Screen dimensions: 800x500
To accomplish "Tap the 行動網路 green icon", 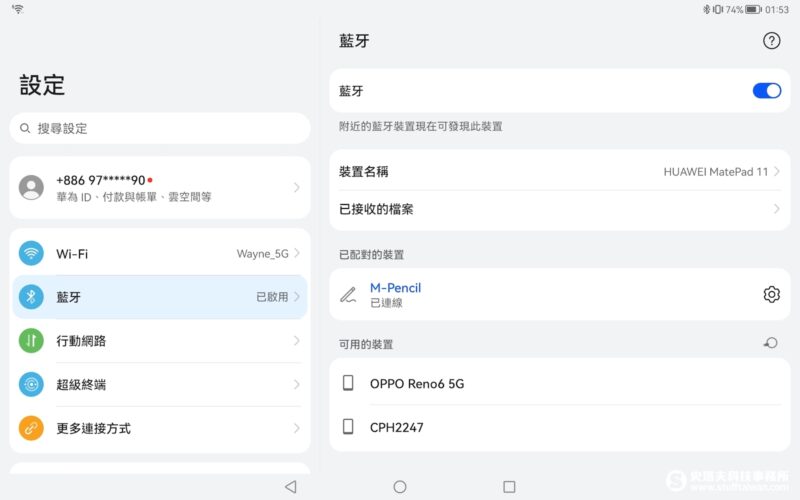I will [x=31, y=341].
